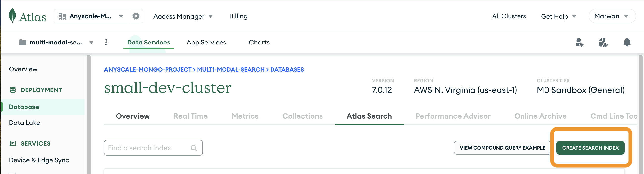The width and height of the screenshot is (644, 174).
Task: Open Device & Edge Sync
Action: (39, 160)
